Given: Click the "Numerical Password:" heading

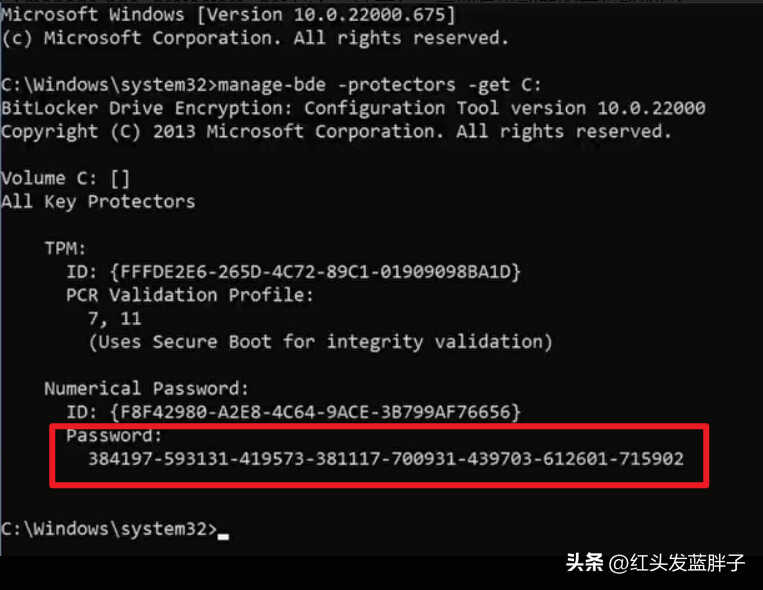Looking at the screenshot, I should (x=146, y=388).
